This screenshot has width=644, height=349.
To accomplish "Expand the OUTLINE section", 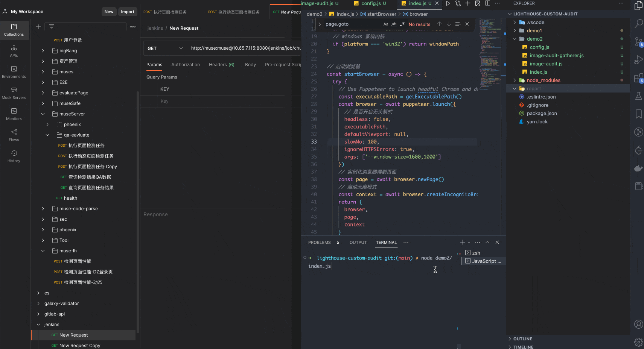I will (522, 339).
